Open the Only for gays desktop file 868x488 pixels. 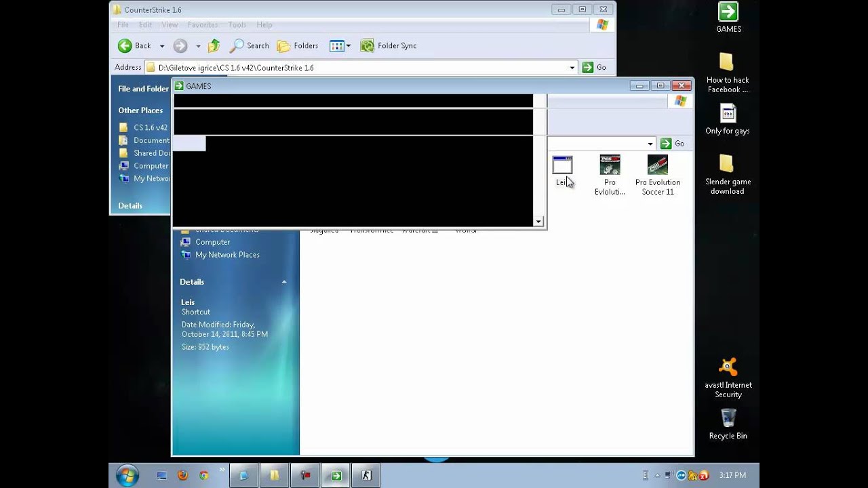728,120
